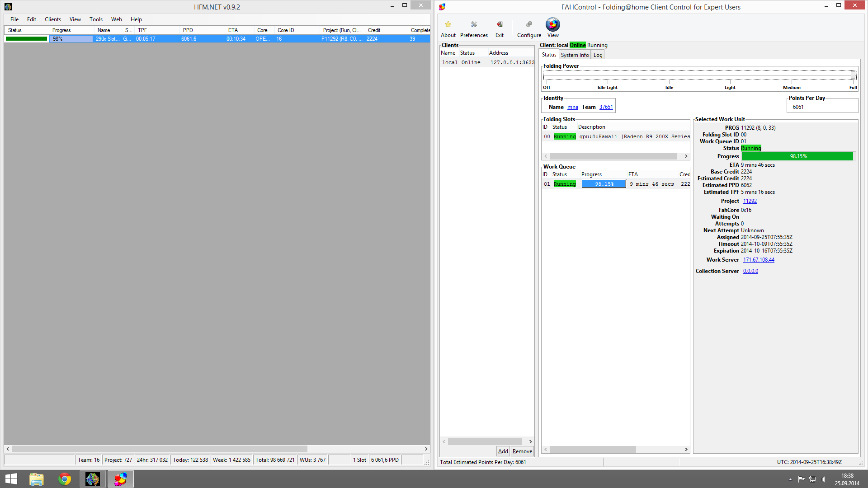The image size is (868, 488).
Task: Sort HFM.NET grid by Credit column
Action: pos(387,30)
